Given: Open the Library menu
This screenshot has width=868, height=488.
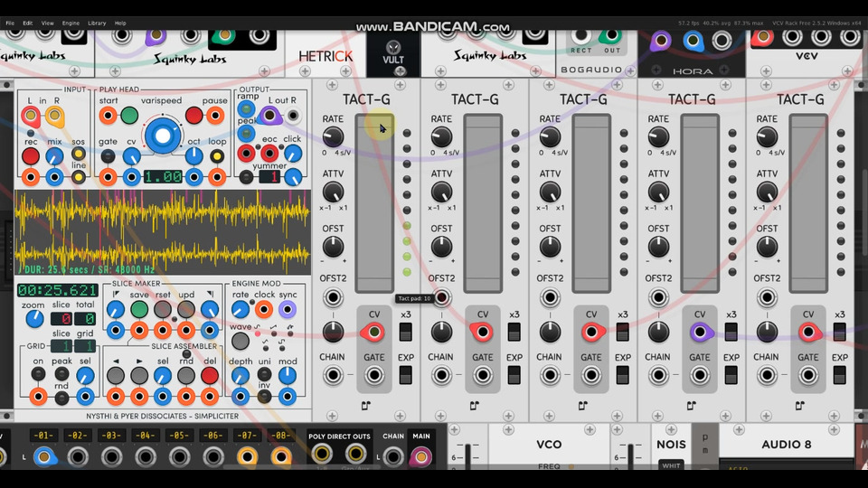Looking at the screenshot, I should (97, 23).
